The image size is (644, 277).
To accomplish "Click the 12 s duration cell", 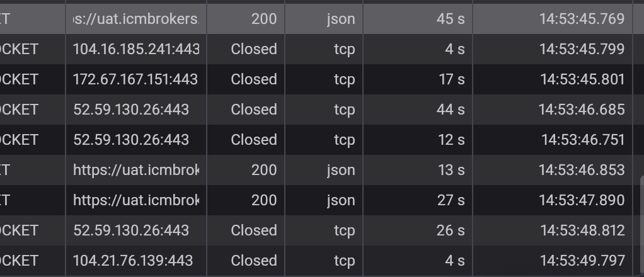I will tap(451, 140).
